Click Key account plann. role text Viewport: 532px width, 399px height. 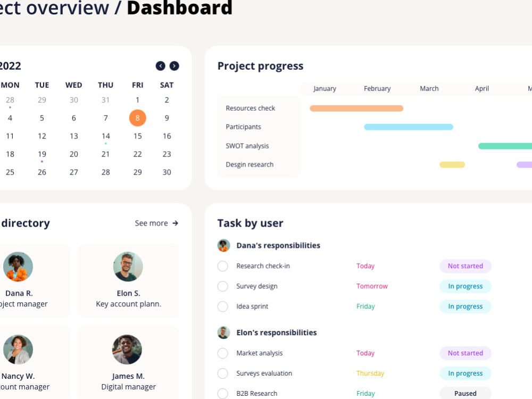click(129, 304)
